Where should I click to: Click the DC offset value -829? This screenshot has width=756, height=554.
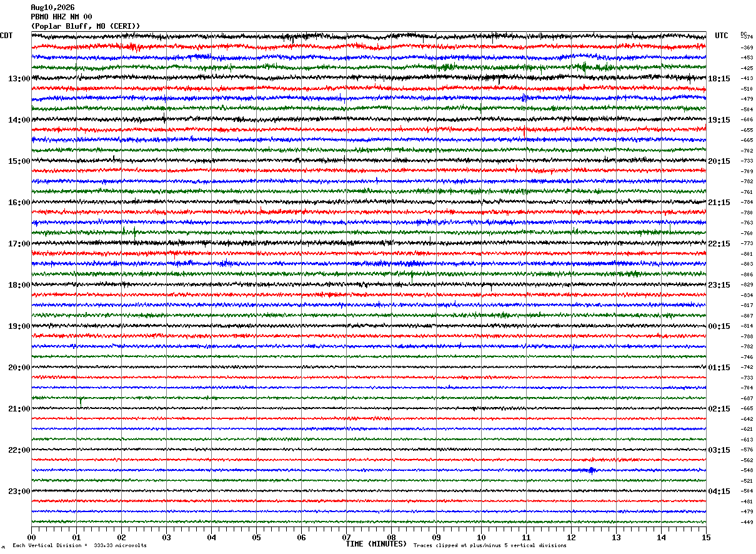tap(747, 285)
